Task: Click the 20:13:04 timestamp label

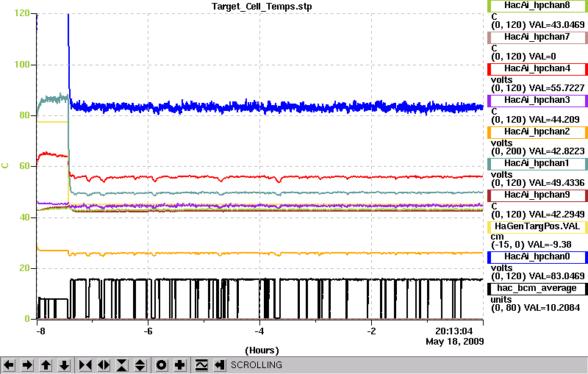Action: pyautogui.click(x=453, y=331)
